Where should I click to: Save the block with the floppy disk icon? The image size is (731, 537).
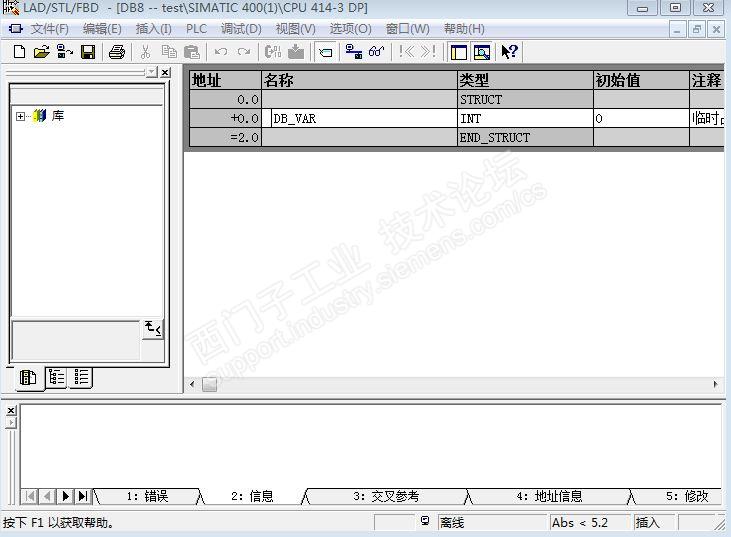tap(88, 52)
